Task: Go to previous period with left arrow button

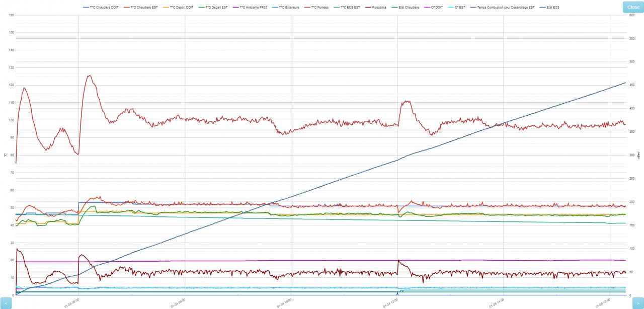Action: (x=6, y=303)
